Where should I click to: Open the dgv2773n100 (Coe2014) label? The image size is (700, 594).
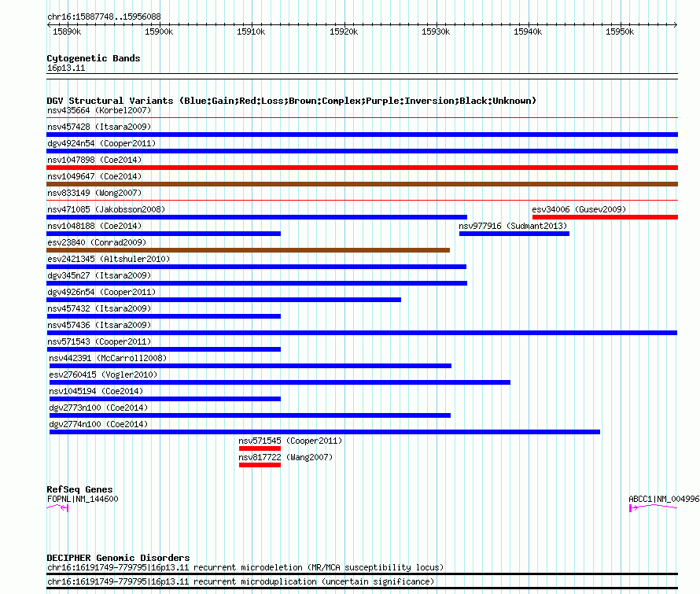[98, 408]
